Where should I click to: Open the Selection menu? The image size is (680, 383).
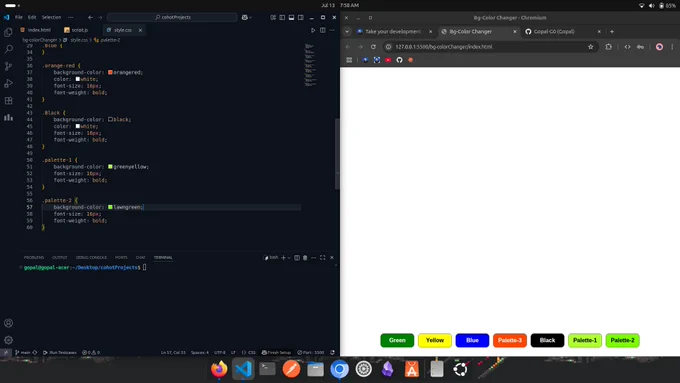point(52,17)
